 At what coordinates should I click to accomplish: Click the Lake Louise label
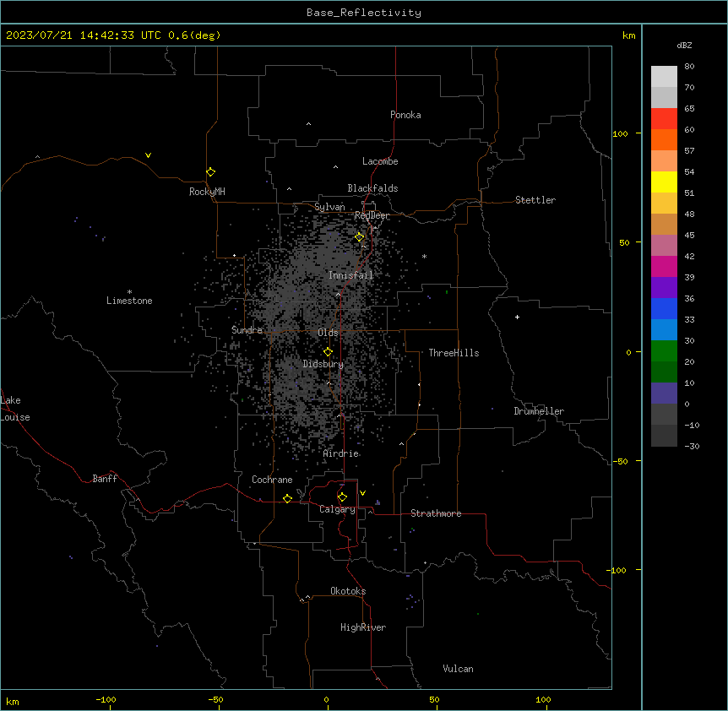click(x=15, y=409)
